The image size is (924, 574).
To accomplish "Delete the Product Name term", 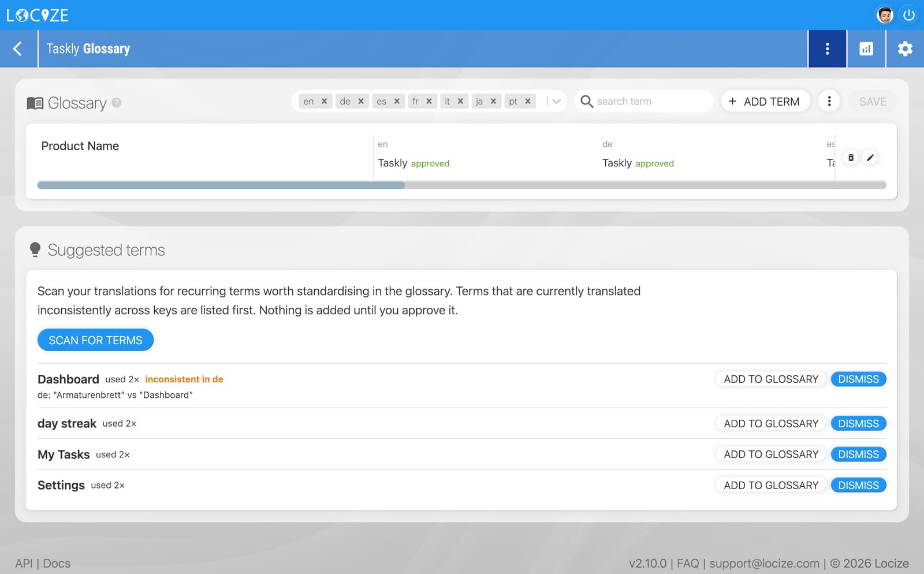I will (x=851, y=158).
